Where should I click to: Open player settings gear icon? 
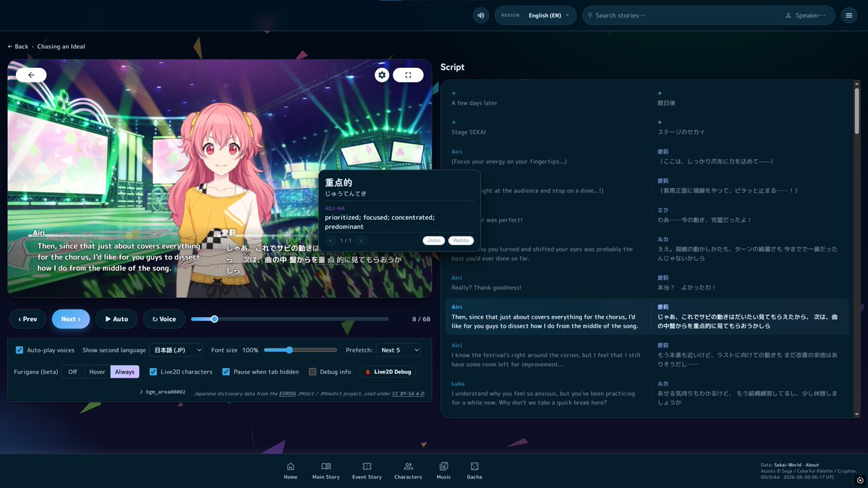(x=382, y=74)
